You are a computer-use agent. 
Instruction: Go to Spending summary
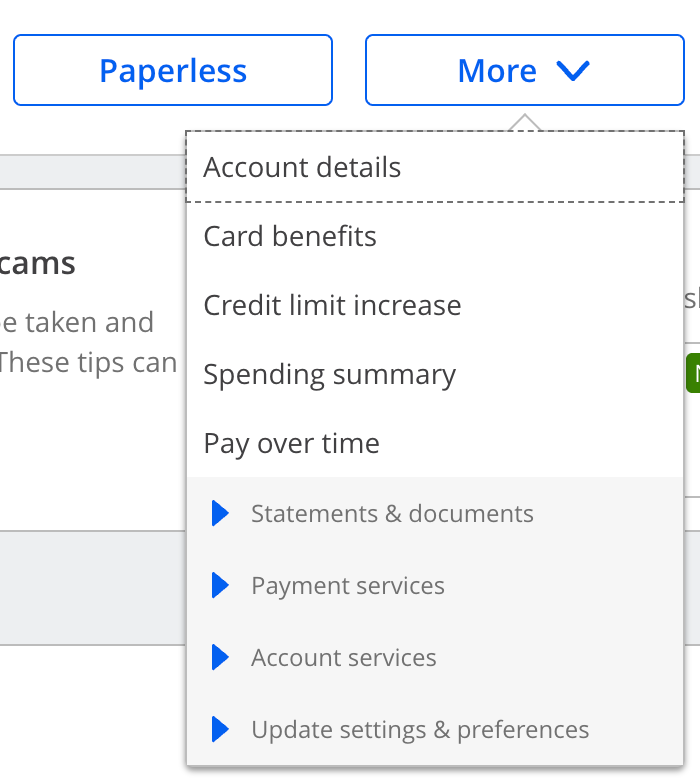click(x=329, y=374)
